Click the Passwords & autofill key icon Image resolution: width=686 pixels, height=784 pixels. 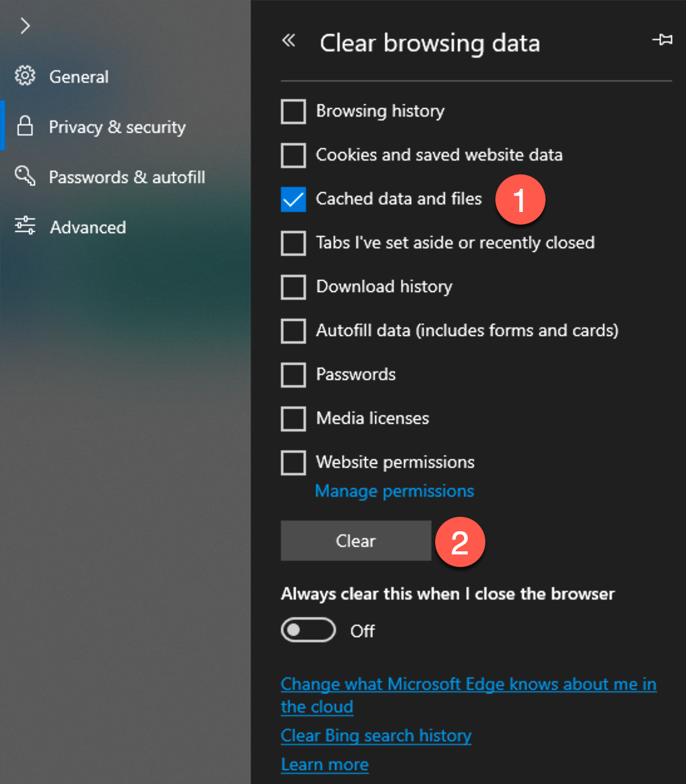point(25,176)
